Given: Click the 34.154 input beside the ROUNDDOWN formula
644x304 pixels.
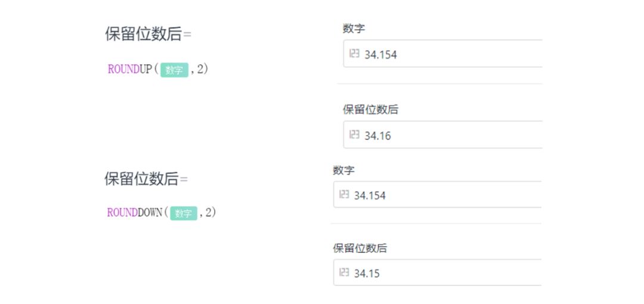Looking at the screenshot, I should (x=438, y=194).
